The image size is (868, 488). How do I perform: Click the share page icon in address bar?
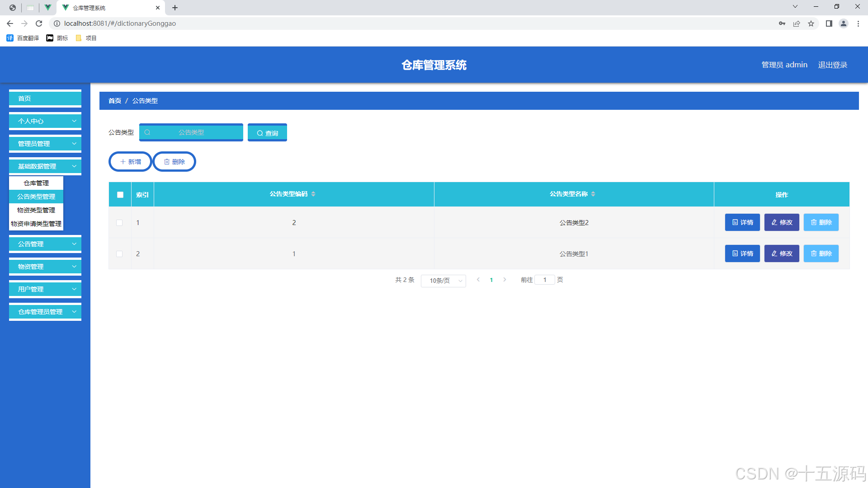tap(797, 23)
